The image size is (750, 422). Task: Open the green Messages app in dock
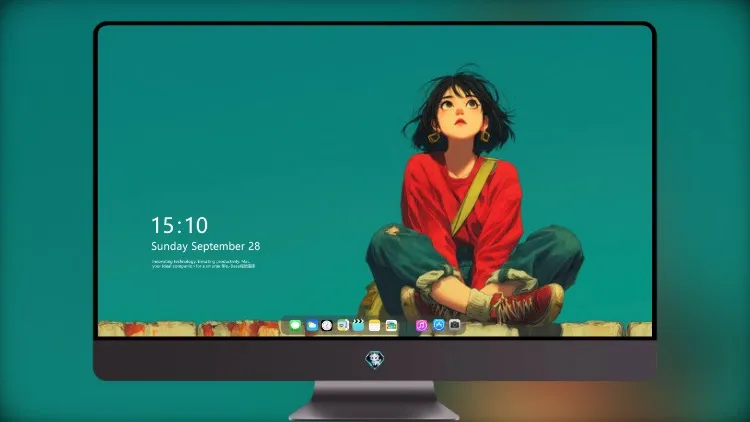point(295,326)
